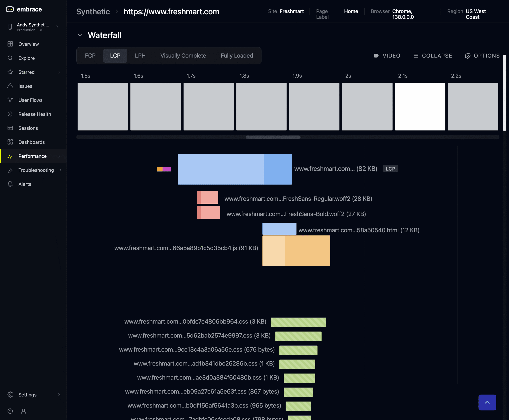This screenshot has width=509, height=420.
Task: Click the FreshSans-Bold.woff2 request bar
Action: click(209, 212)
